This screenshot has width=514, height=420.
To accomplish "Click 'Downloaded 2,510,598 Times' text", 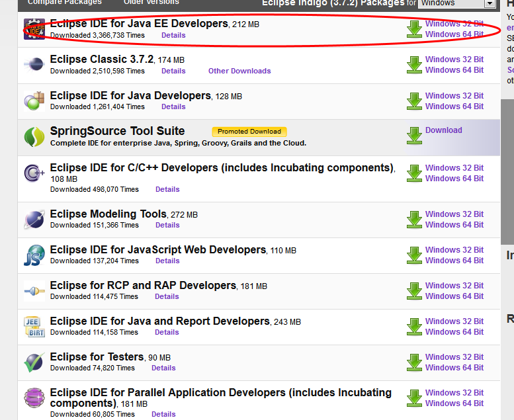I will click(97, 71).
